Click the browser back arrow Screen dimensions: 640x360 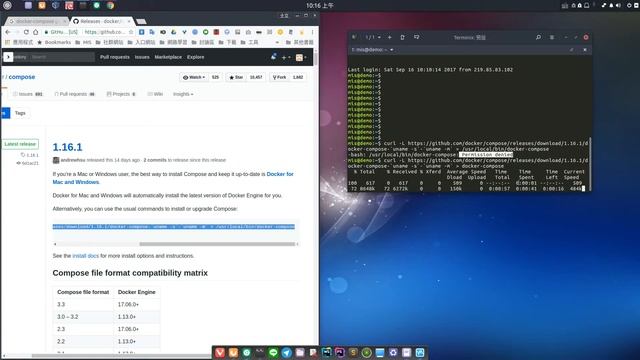click(8, 32)
